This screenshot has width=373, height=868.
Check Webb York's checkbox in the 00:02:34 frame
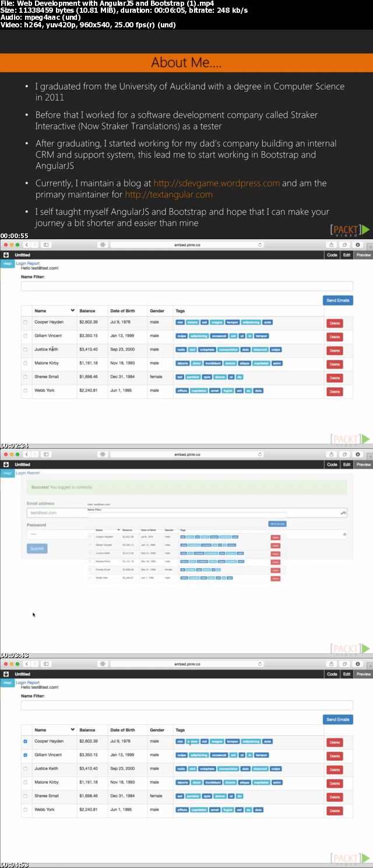coord(25,391)
